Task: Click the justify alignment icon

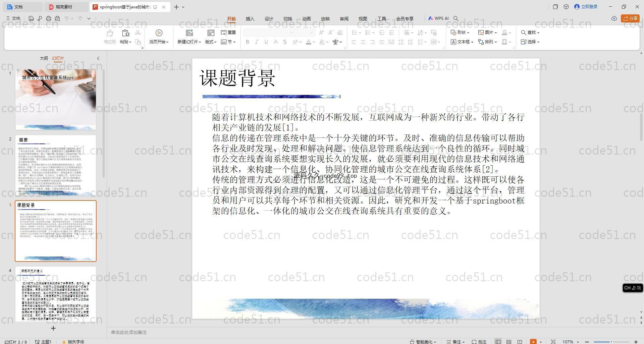Action: click(382, 42)
